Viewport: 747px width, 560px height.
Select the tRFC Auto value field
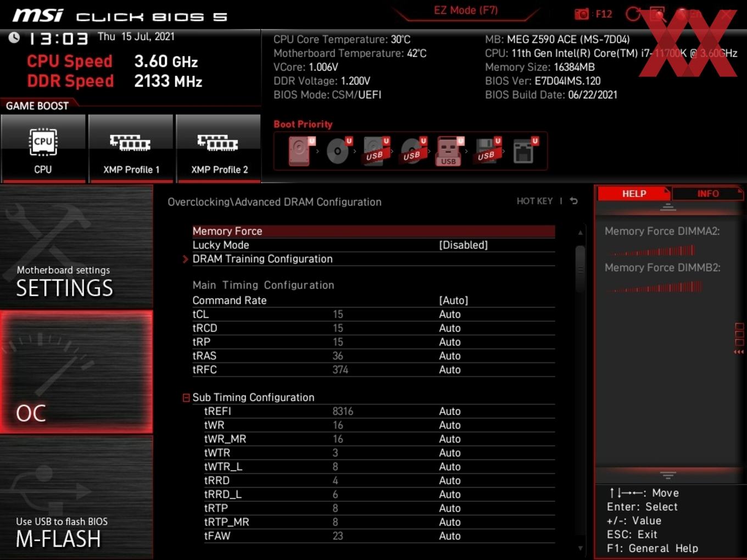coord(449,369)
